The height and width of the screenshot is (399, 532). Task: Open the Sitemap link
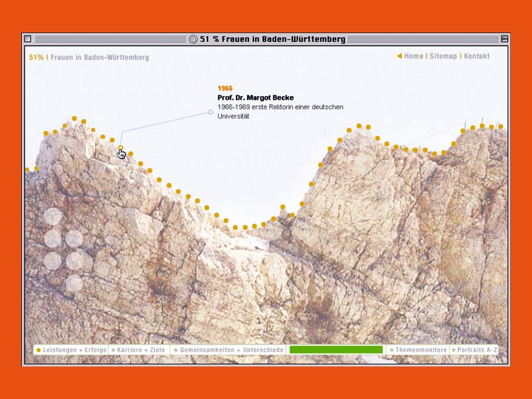coord(443,56)
